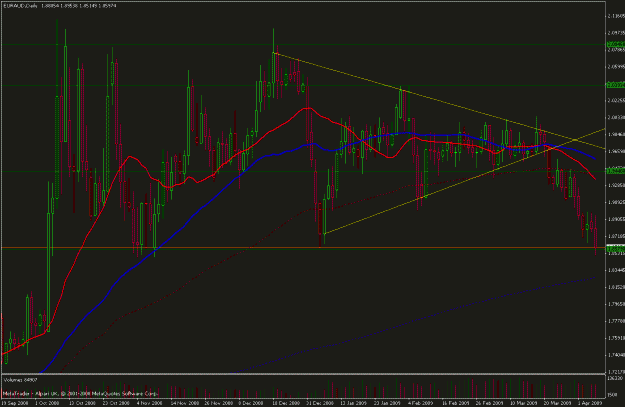This screenshot has width=625, height=407.
Task: Click the 20 Mar 2009 date label
Action: (558, 403)
